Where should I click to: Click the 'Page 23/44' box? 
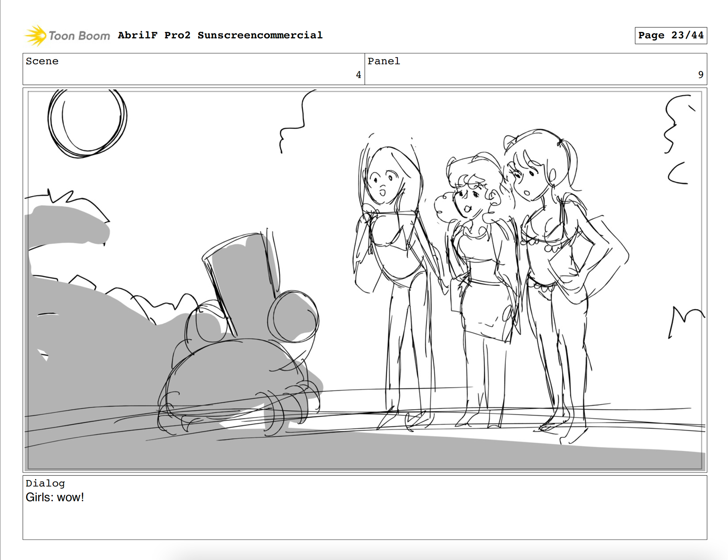pos(671,35)
